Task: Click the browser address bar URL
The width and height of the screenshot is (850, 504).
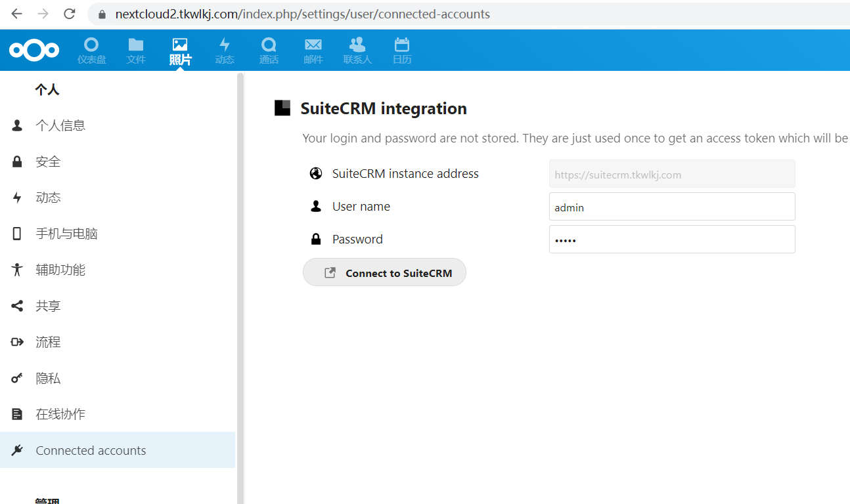Action: [302, 14]
